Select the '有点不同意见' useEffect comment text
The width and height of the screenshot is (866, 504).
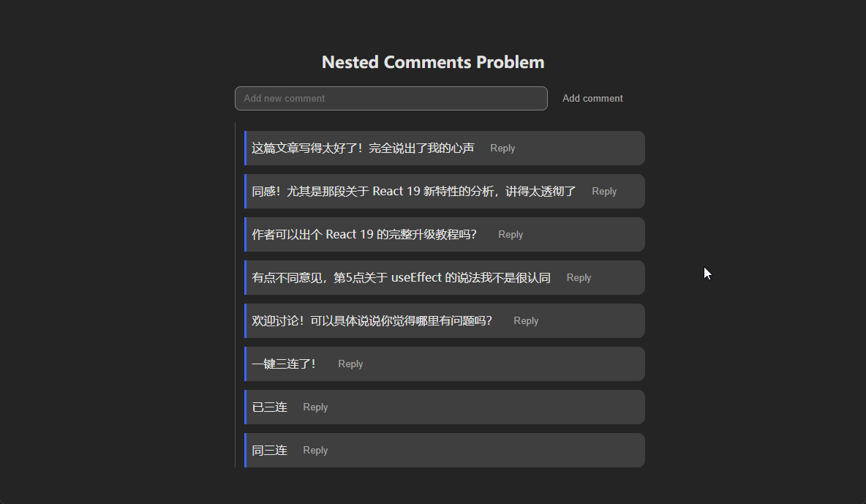[x=401, y=278]
